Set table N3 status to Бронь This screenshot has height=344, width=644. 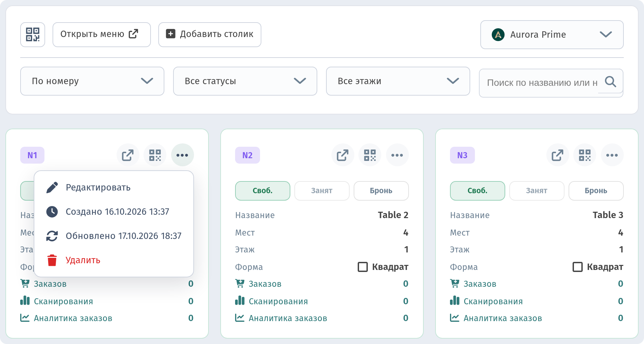point(596,191)
